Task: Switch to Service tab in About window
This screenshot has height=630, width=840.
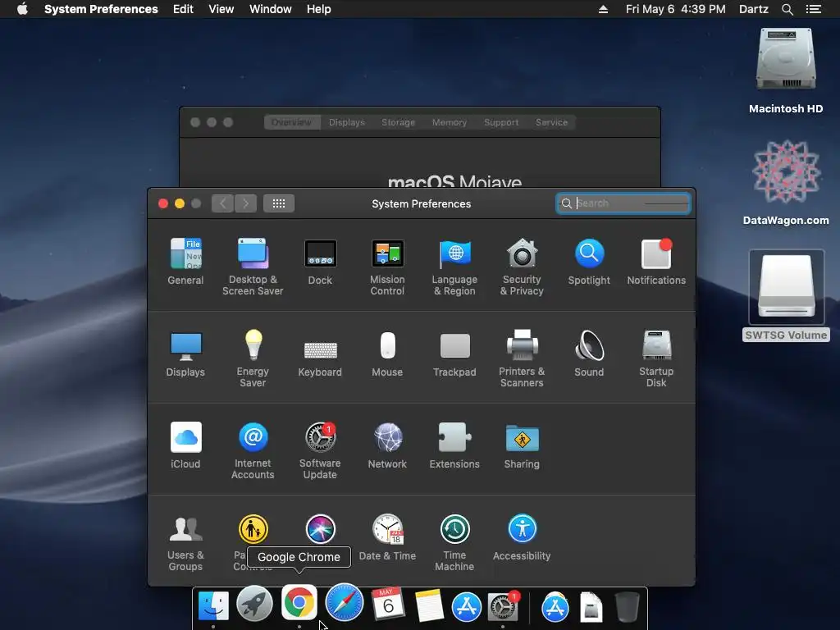Action: point(551,122)
